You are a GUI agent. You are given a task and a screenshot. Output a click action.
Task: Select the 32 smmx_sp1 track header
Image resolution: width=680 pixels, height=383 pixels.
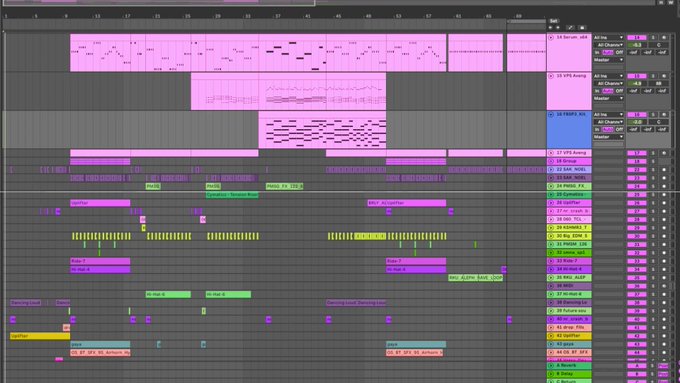[569, 252]
